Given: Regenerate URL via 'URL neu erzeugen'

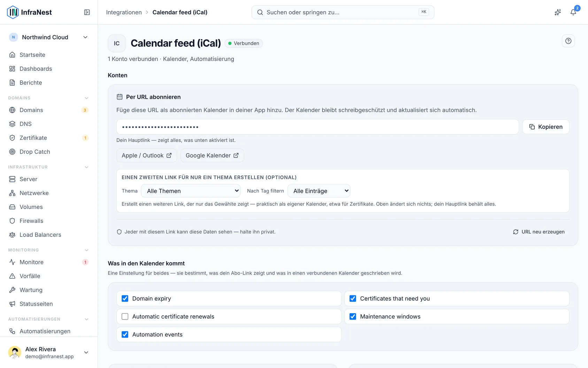Looking at the screenshot, I should [x=539, y=232].
